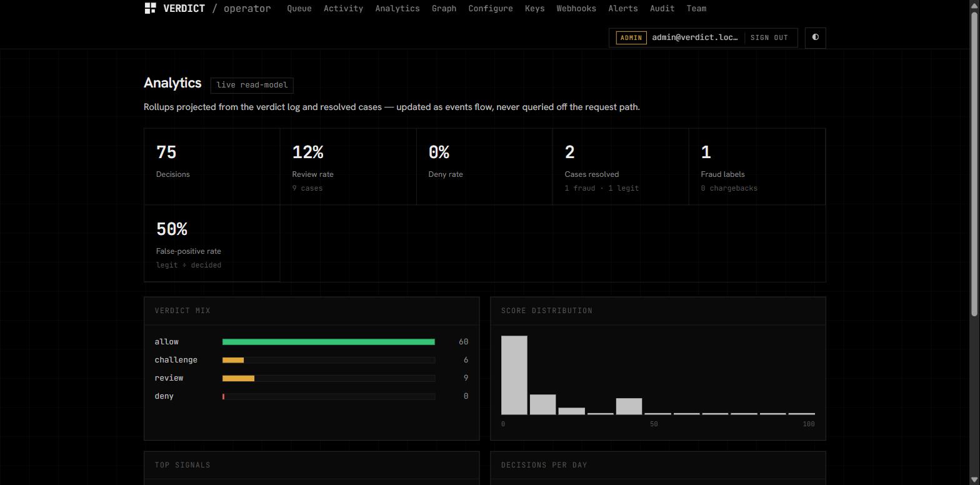Open the Queue page
Image resolution: width=980 pixels, height=485 pixels.
(x=299, y=9)
